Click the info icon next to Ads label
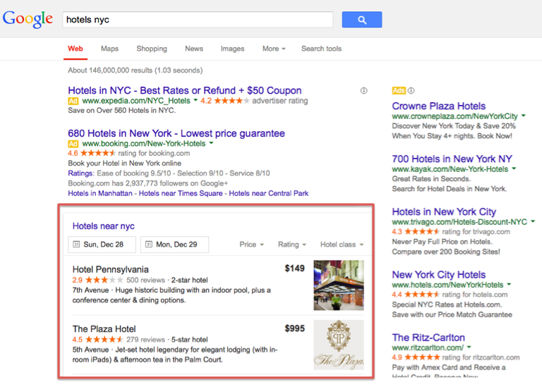 point(411,90)
